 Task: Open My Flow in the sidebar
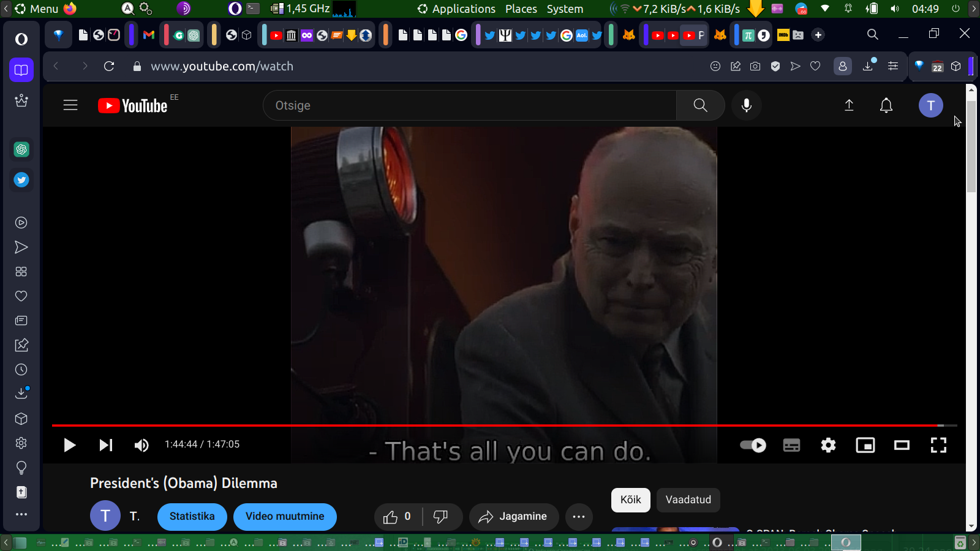[x=21, y=247]
